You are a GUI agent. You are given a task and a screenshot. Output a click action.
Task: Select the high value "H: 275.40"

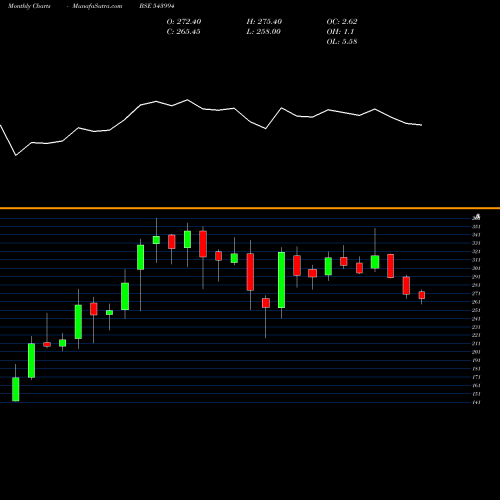pos(264,22)
